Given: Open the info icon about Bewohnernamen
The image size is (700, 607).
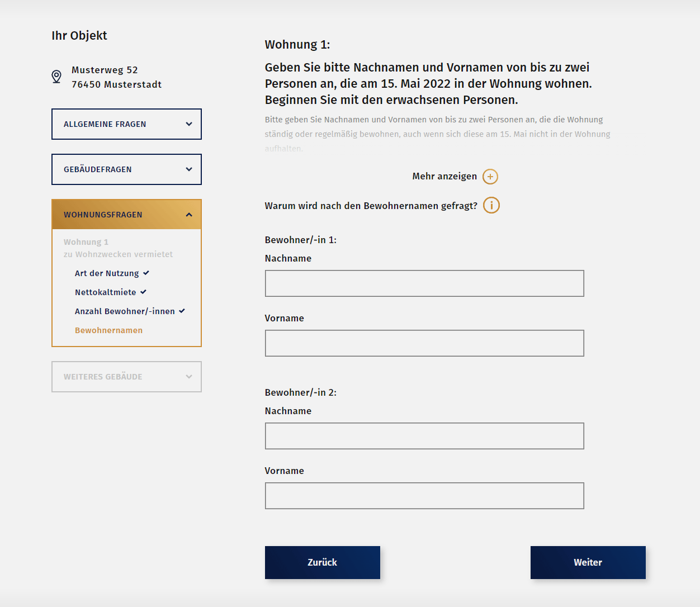Looking at the screenshot, I should pyautogui.click(x=491, y=205).
